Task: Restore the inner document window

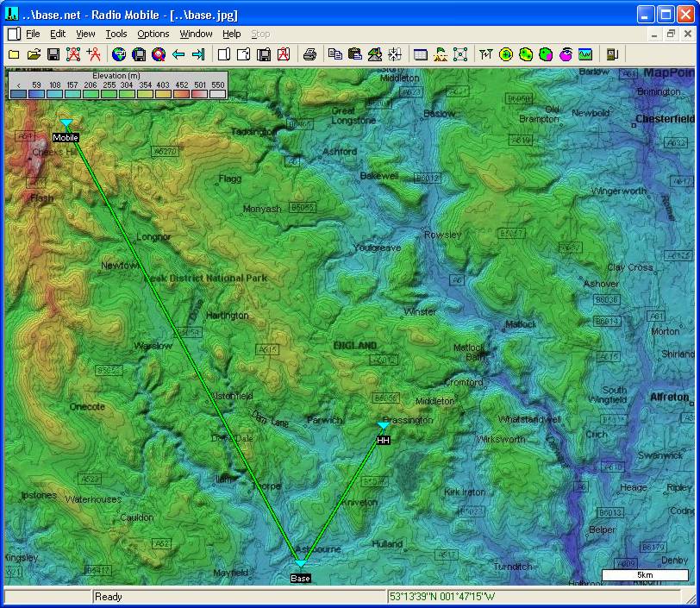Action: 671,34
